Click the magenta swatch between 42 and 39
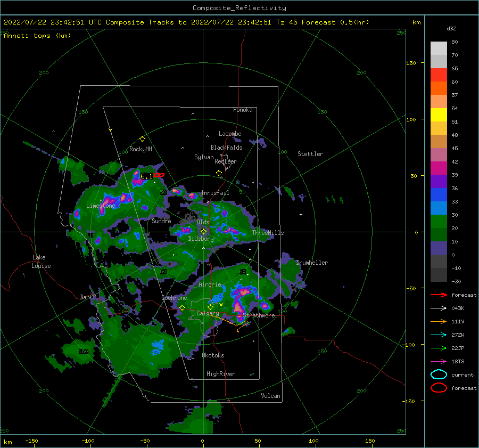 pyautogui.click(x=439, y=168)
